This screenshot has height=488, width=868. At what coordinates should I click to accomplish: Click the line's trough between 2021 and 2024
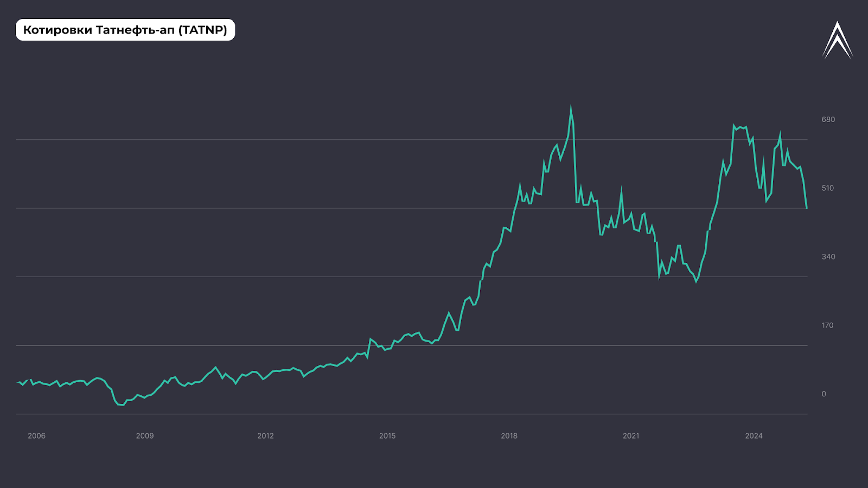tap(696, 281)
